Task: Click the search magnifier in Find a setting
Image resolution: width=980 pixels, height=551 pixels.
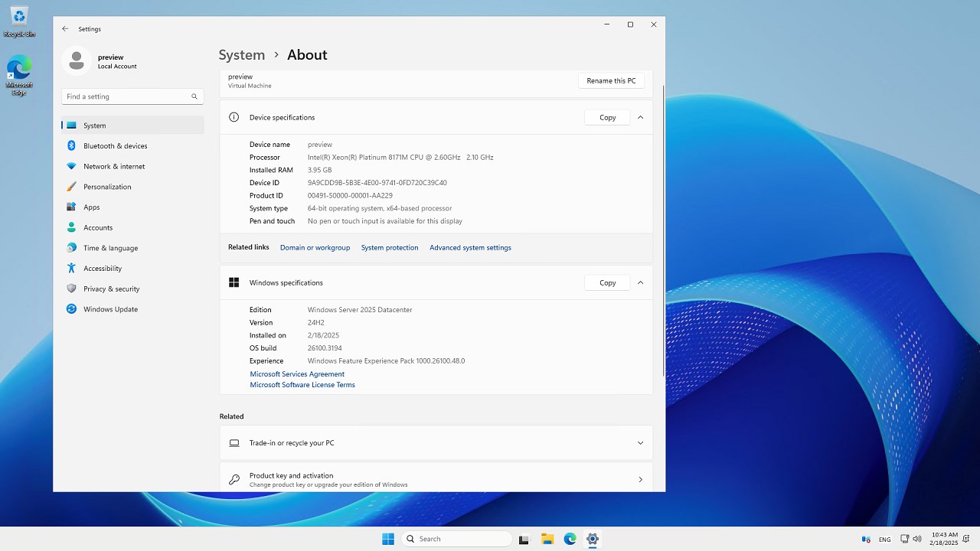Action: coord(194,96)
